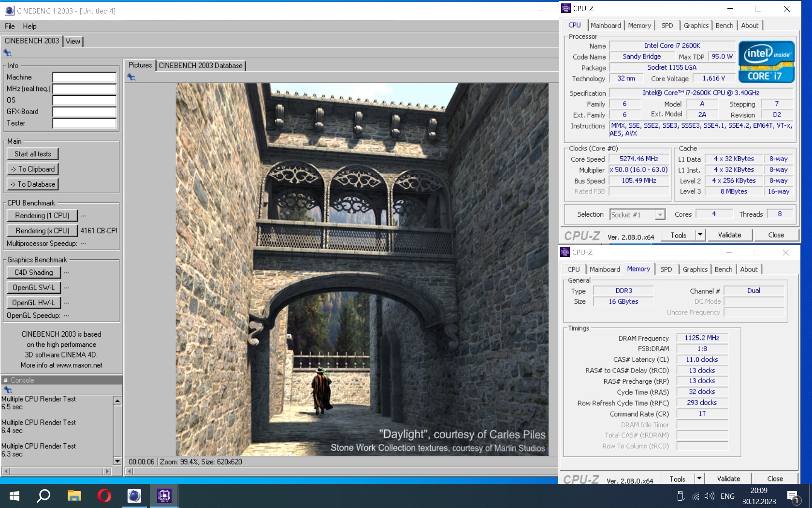Open the File menu
Image resolution: width=812 pixels, height=508 pixels.
tap(10, 26)
